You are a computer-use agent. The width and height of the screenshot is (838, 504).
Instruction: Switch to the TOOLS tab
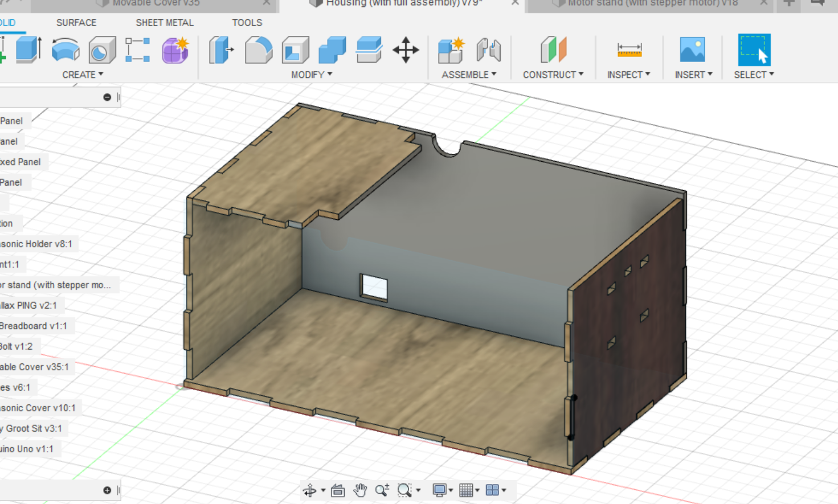pos(247,23)
